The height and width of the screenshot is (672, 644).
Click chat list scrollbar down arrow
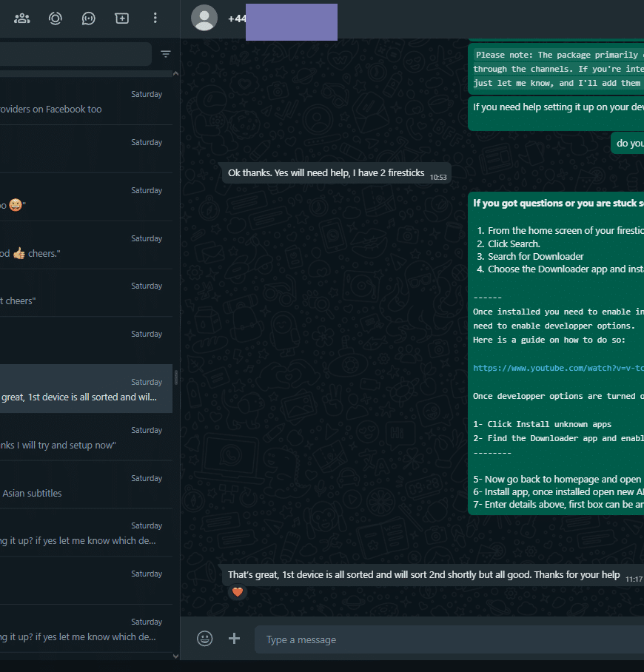pyautogui.click(x=175, y=656)
